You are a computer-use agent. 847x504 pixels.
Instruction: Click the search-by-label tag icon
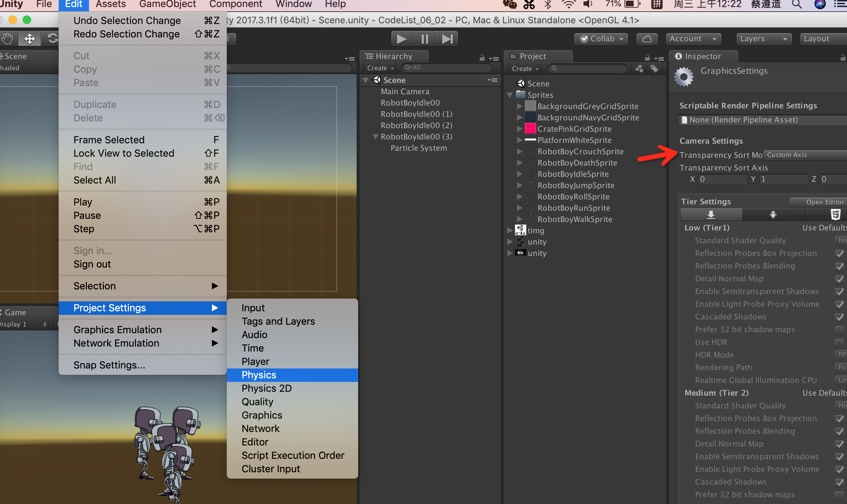(654, 68)
